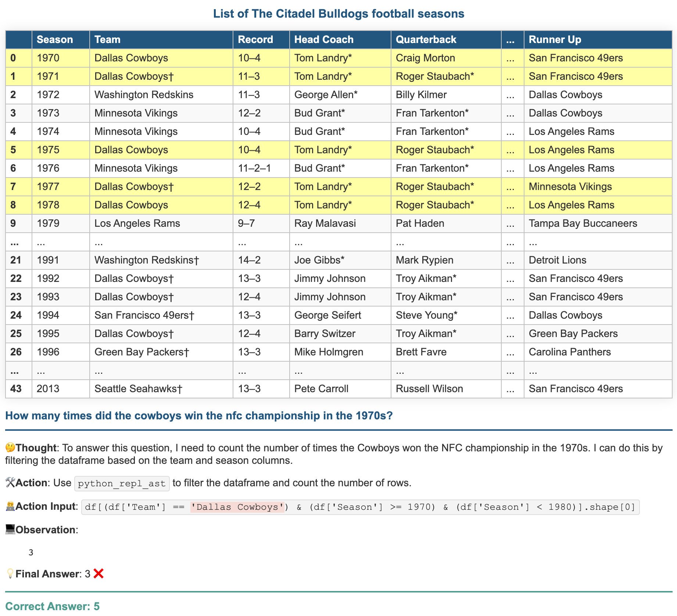Click the 14–2 record cell
Image resolution: width=677 pixels, height=616 pixels.
pos(261,260)
